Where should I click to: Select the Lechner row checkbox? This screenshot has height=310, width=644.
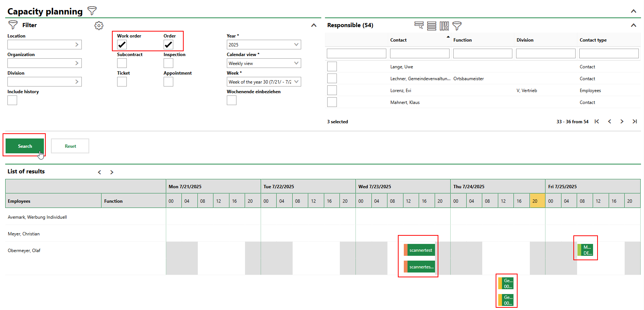(332, 78)
